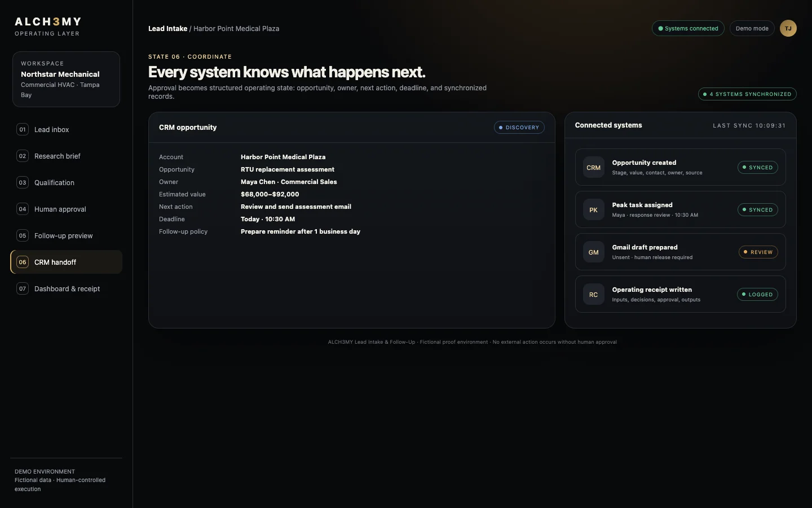
Task: Click the Lead Intake breadcrumb link
Action: point(167,29)
